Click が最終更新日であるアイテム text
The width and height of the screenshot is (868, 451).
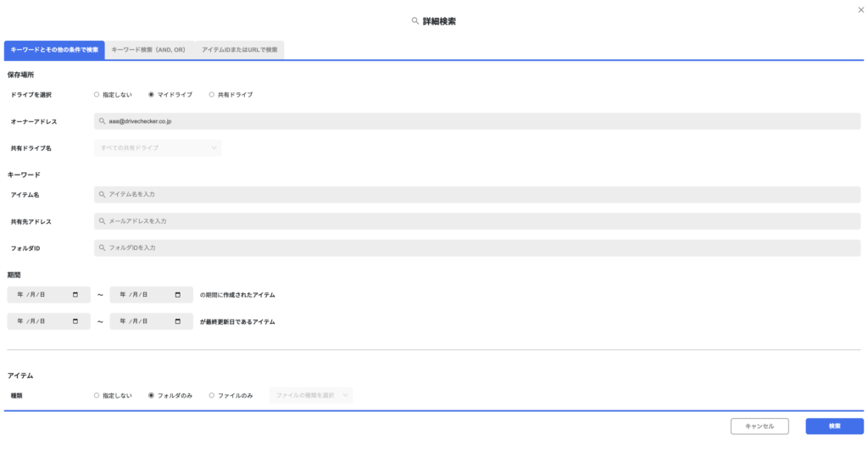click(237, 321)
